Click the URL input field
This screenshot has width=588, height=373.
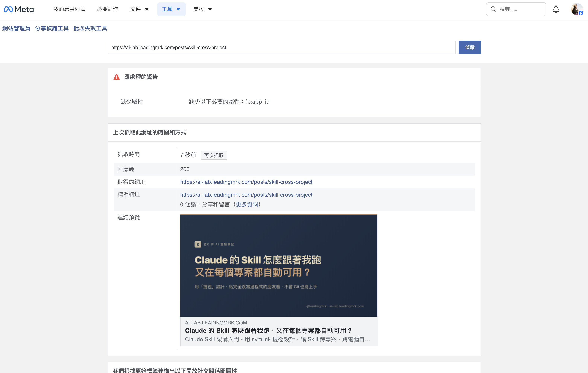click(282, 47)
